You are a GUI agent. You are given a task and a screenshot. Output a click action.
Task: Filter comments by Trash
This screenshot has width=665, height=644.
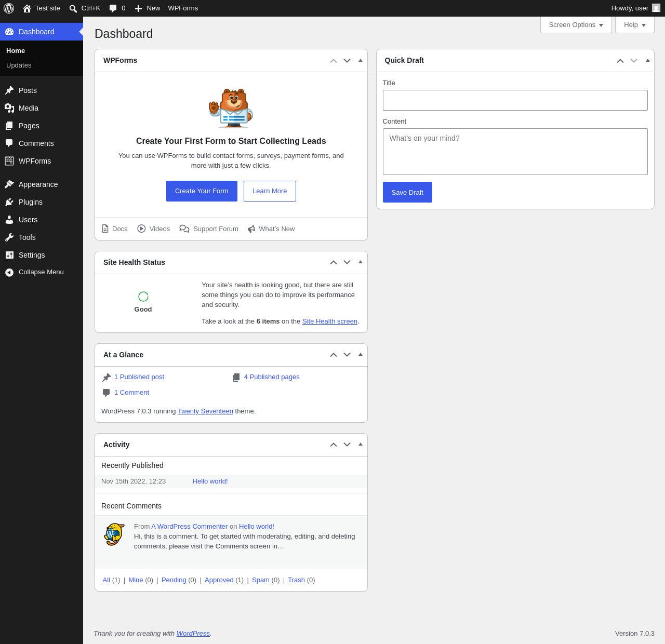point(296,580)
